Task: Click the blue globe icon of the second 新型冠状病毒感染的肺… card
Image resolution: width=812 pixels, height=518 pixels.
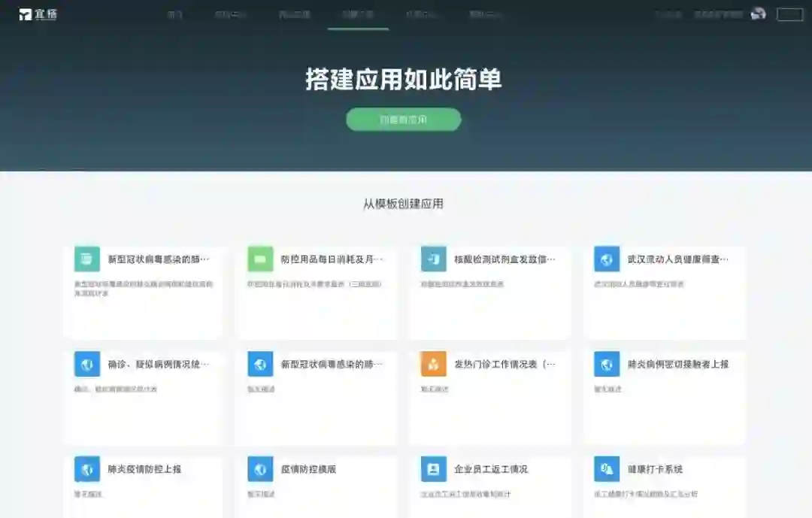Action: pos(260,364)
